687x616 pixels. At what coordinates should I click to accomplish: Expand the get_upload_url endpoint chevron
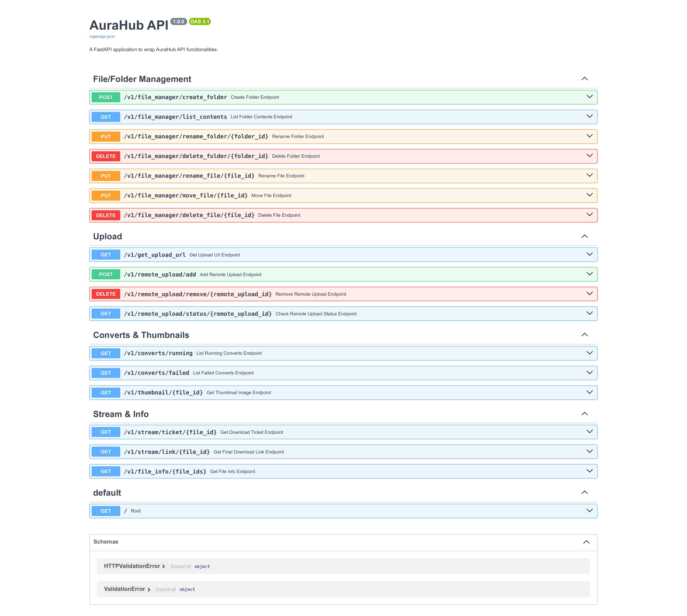point(589,254)
